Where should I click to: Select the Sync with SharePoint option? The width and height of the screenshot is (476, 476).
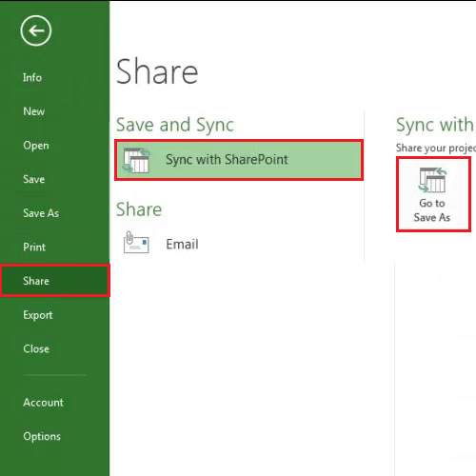(x=239, y=160)
